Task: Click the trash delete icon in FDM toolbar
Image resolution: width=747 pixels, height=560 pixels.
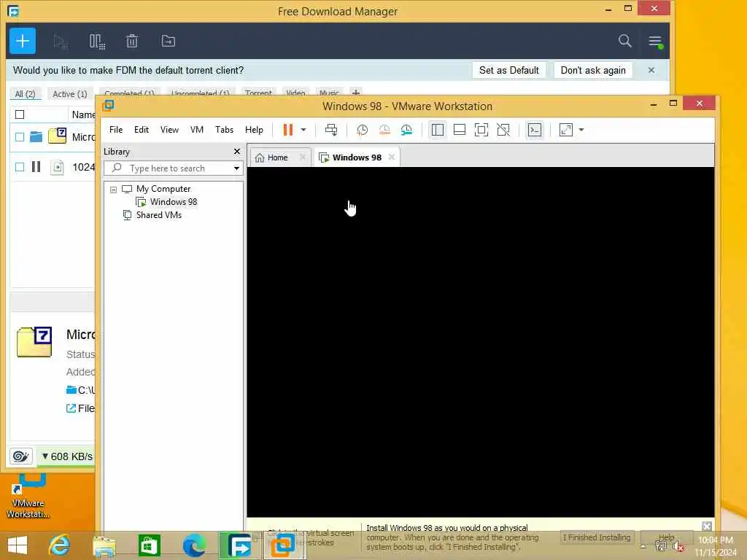Action: [x=132, y=42]
